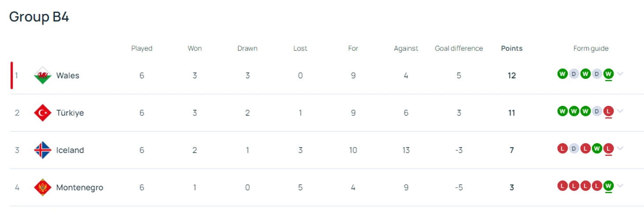
Task: Expand the Montenegro row chevron
Action: click(x=620, y=186)
